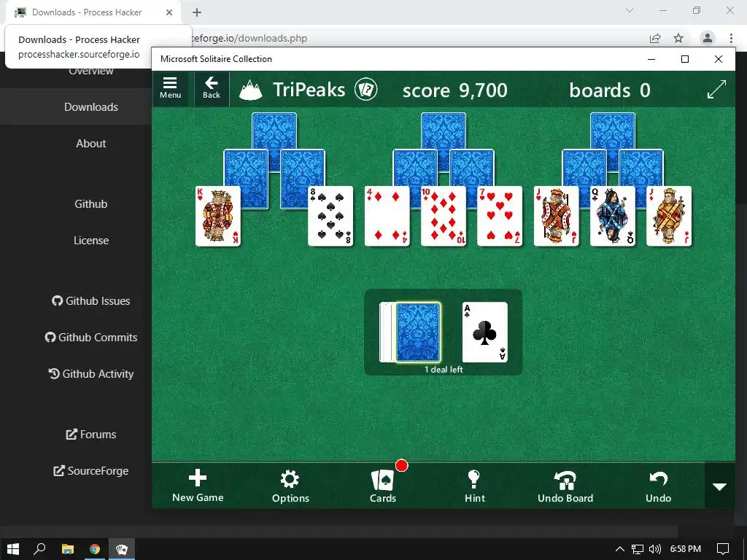747x560 pixels.
Task: Select the King of hearts card
Action: [217, 216]
